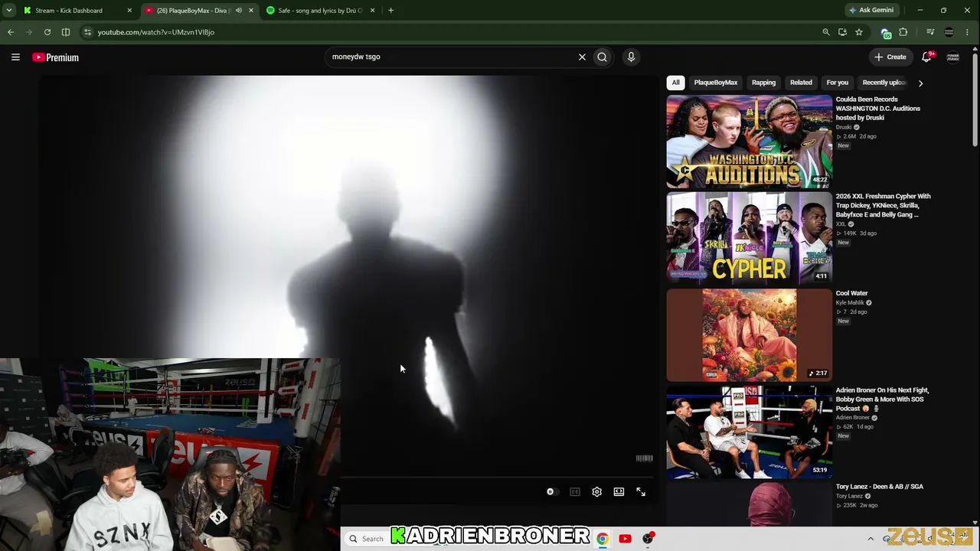Select the Recently uploaded filter chip
Viewport: 980px width, 551px height.
pos(884,83)
